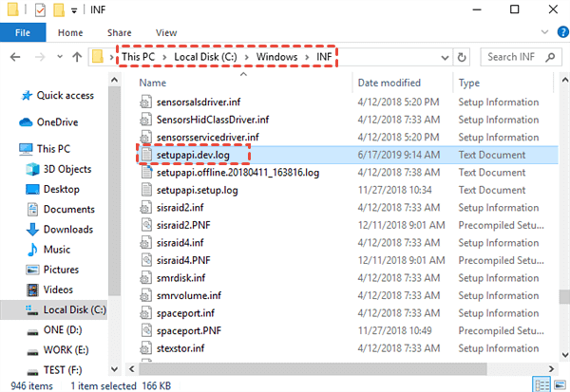This screenshot has width=570, height=392.
Task: Switch to Large icons view layout icon
Action: pos(560,385)
